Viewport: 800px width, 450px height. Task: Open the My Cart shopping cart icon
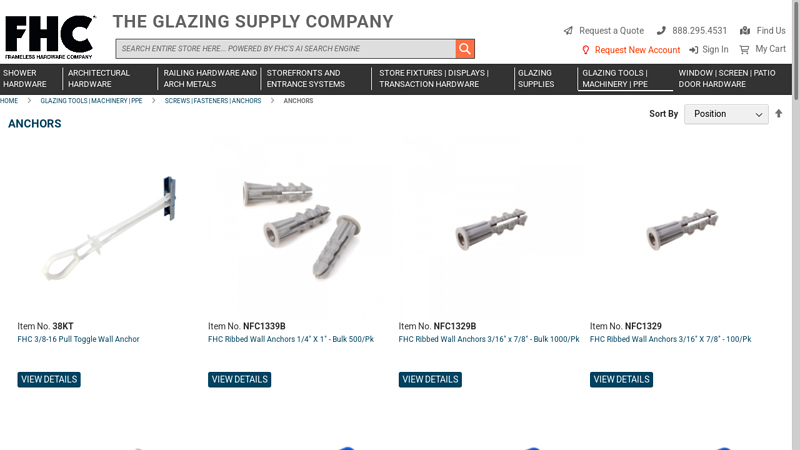744,49
